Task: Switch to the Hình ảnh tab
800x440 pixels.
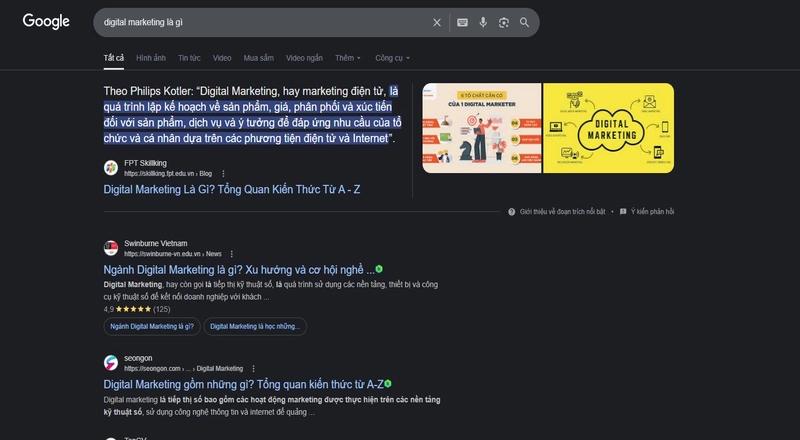Action: tap(151, 58)
